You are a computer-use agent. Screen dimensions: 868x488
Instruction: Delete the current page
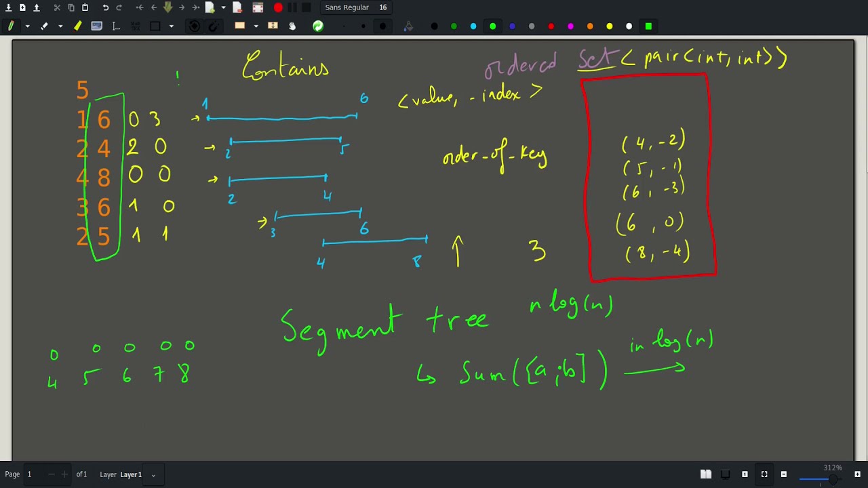click(x=237, y=7)
